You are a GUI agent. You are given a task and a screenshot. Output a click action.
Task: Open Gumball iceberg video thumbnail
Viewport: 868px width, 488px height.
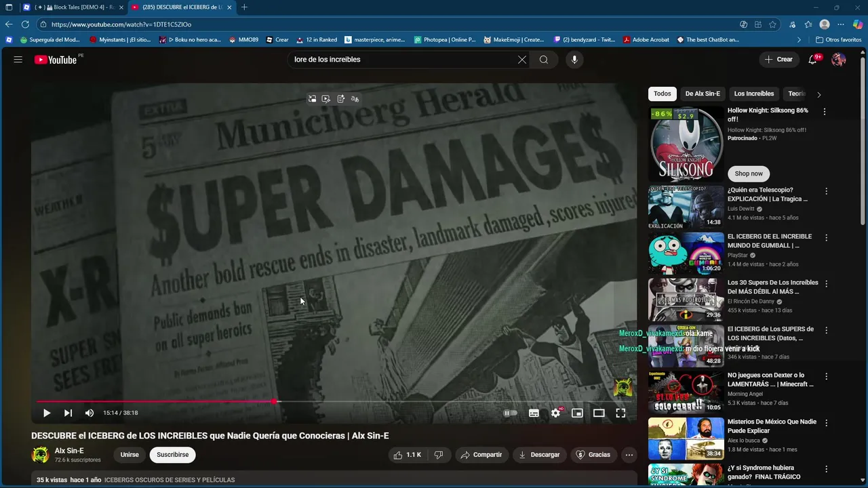click(686, 253)
